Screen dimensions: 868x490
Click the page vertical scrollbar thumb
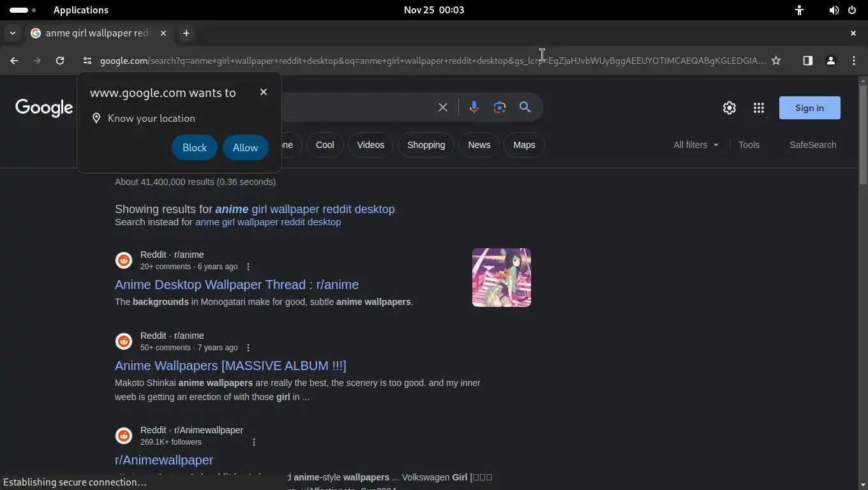[x=863, y=134]
